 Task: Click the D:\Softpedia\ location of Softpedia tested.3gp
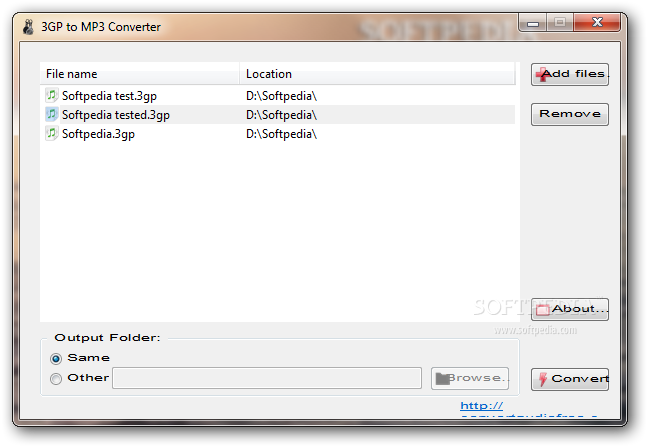(281, 115)
